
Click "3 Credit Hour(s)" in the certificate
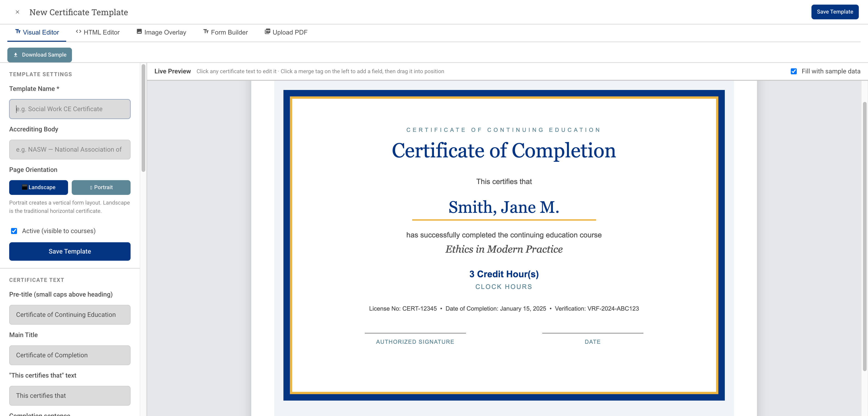(x=504, y=274)
